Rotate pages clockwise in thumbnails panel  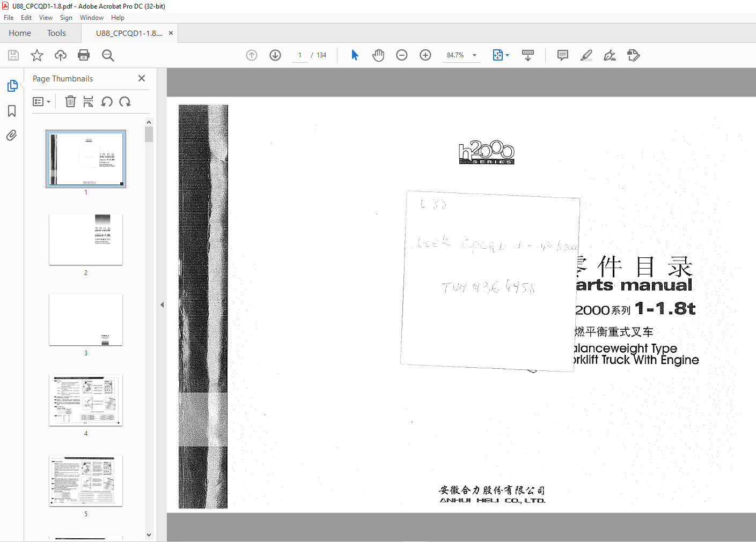[x=125, y=101]
